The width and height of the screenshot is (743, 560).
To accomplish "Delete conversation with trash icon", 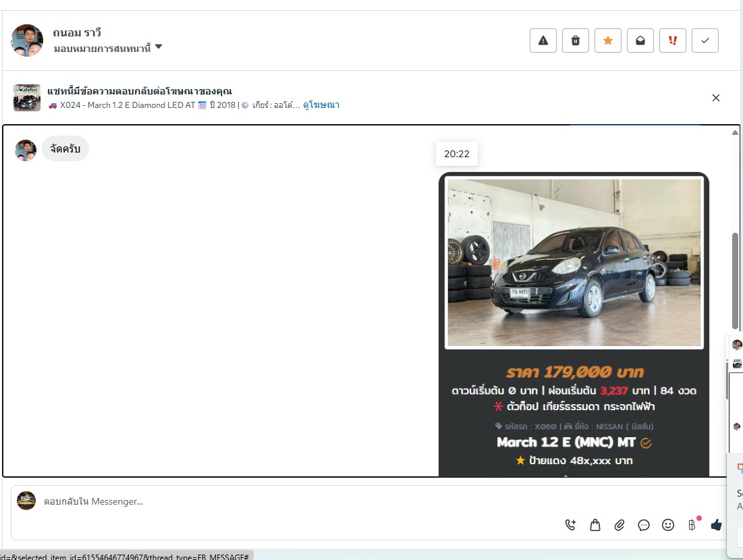I will pos(575,40).
